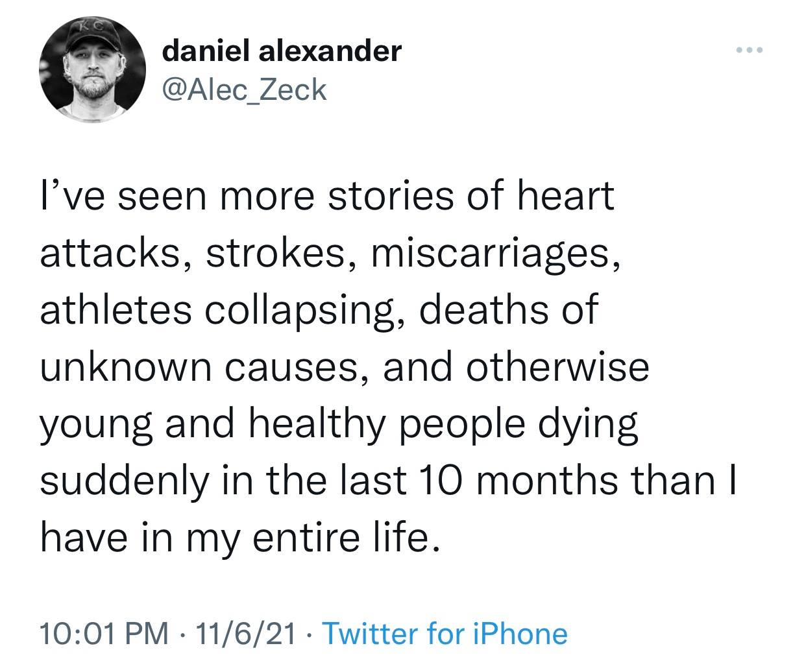The image size is (806, 672).
Task: Click the 10:01 PM timestamp
Action: pyautogui.click(x=103, y=633)
